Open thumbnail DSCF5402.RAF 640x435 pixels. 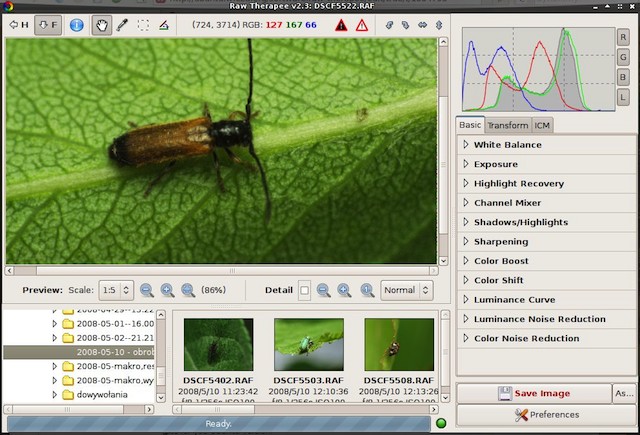[x=218, y=344]
